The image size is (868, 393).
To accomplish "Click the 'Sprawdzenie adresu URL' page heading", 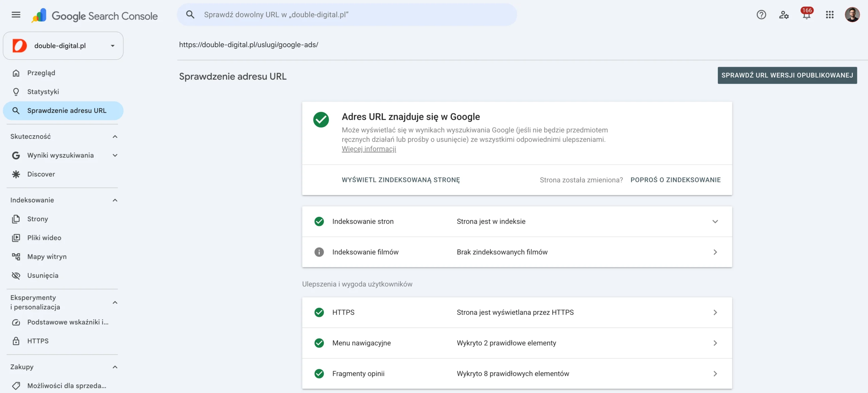I will pos(233,77).
